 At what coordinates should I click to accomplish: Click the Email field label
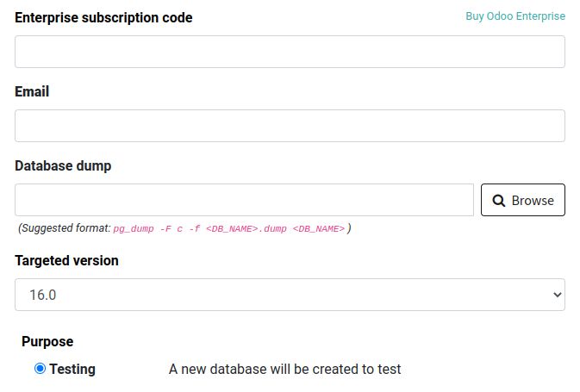(32, 92)
